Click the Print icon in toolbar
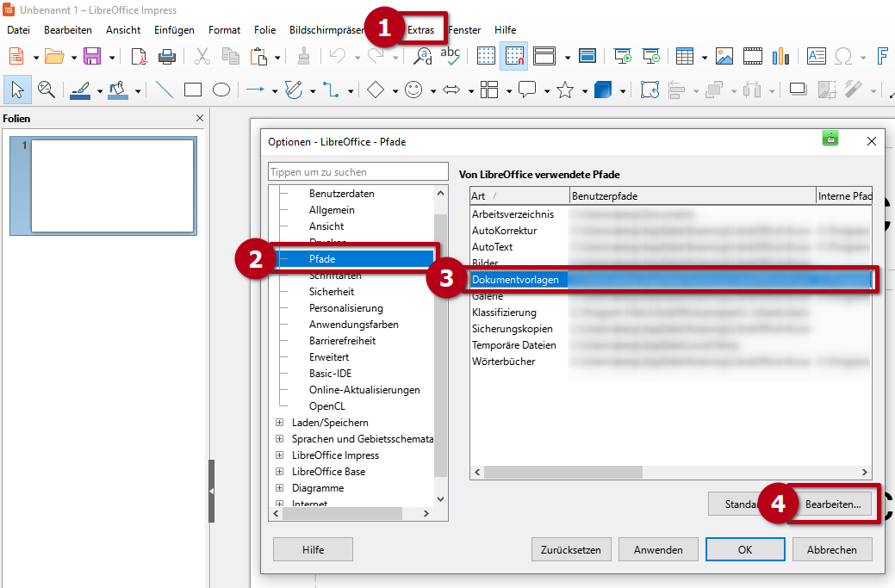The width and height of the screenshot is (895, 588). (167, 57)
